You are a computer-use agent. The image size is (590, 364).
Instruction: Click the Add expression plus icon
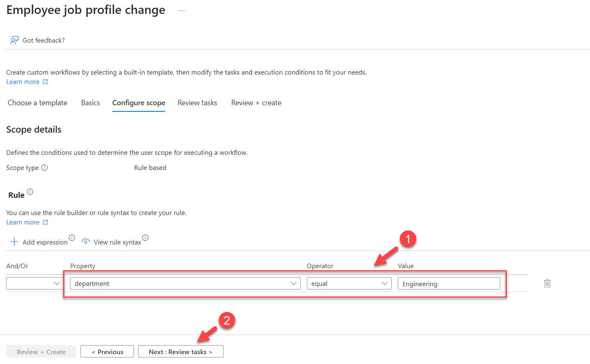14,242
